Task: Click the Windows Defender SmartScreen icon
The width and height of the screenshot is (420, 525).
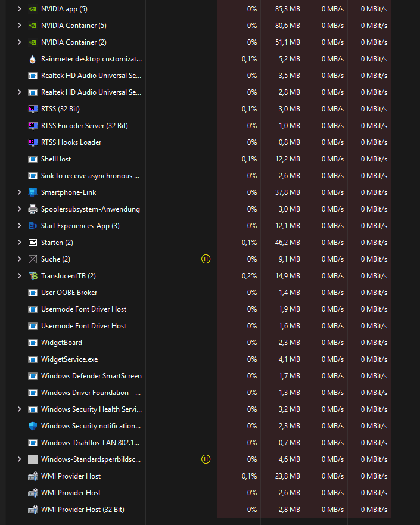Action: pos(32,376)
